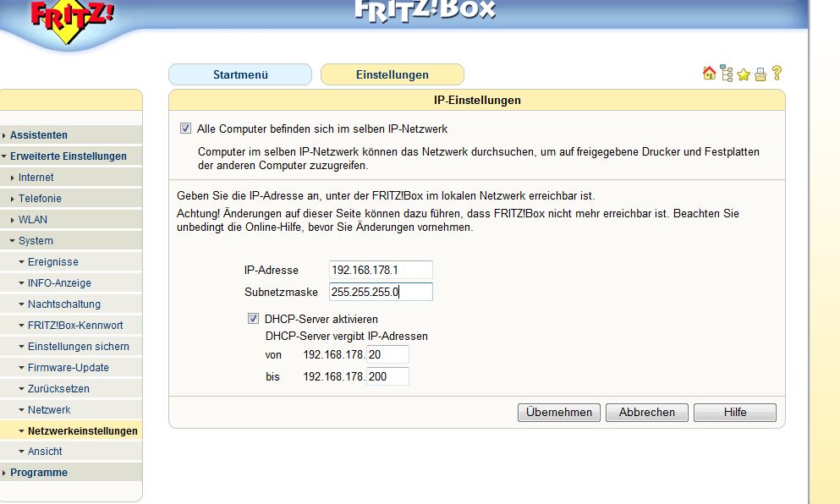The width and height of the screenshot is (840, 504).
Task: Open Nachtschaltung in sidebar
Action: [x=64, y=304]
